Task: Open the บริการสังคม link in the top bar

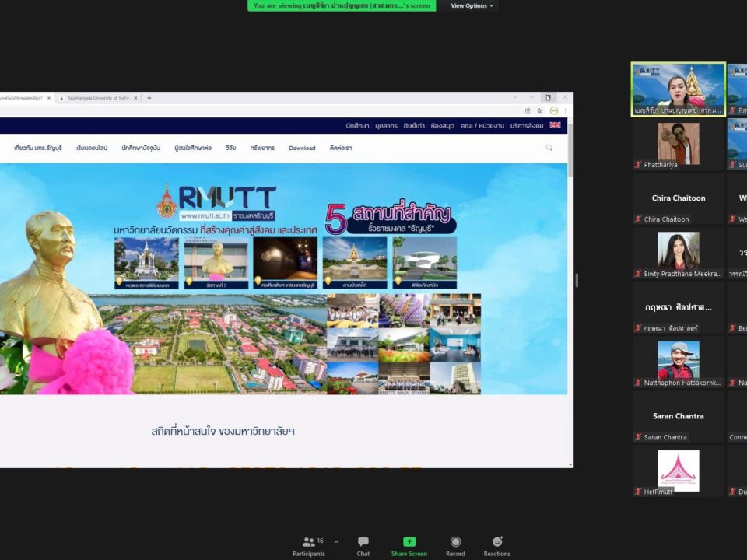Action: pyautogui.click(x=527, y=126)
